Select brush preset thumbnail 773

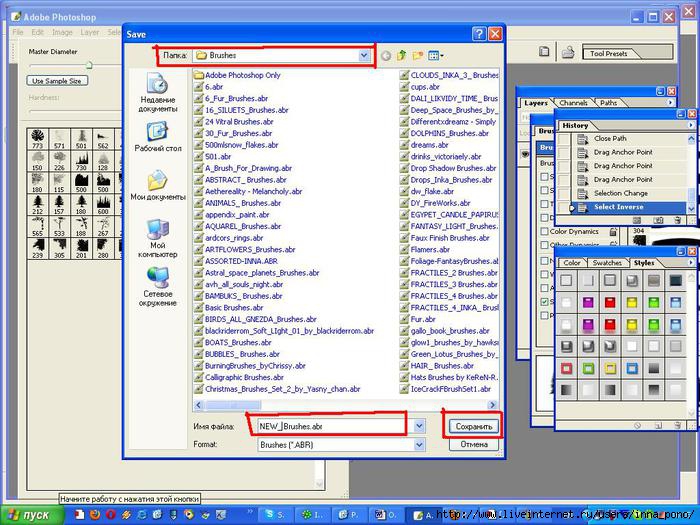(38, 139)
